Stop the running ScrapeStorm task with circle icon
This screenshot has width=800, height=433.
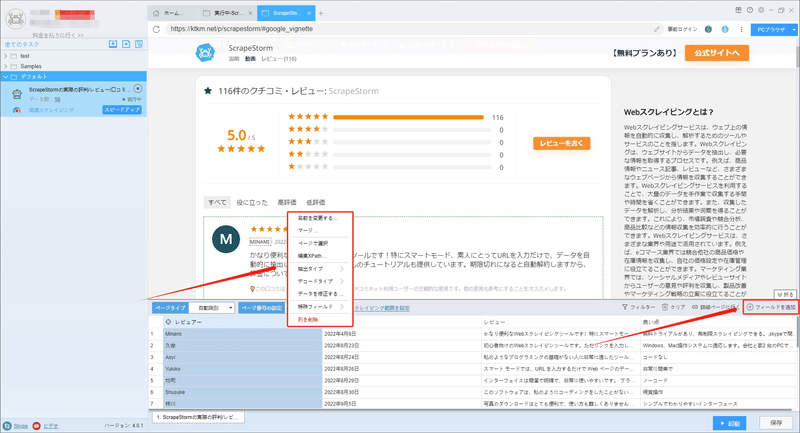[138, 89]
